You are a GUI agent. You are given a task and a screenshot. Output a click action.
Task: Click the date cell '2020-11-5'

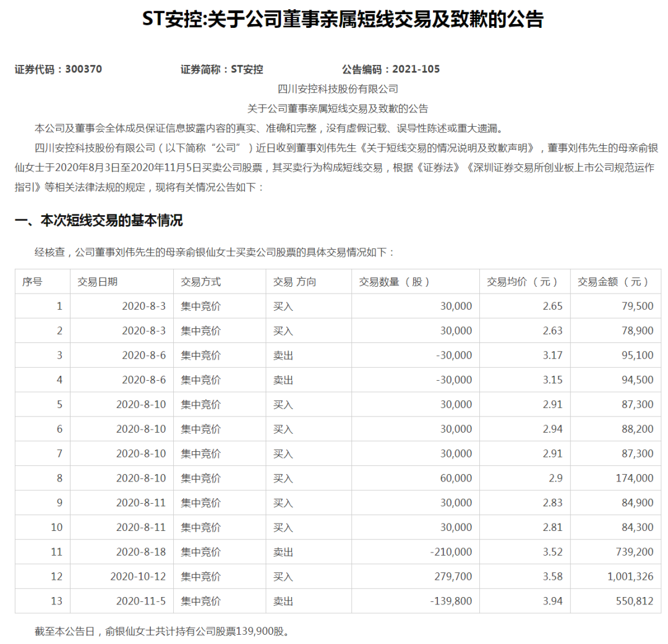pyautogui.click(x=141, y=601)
